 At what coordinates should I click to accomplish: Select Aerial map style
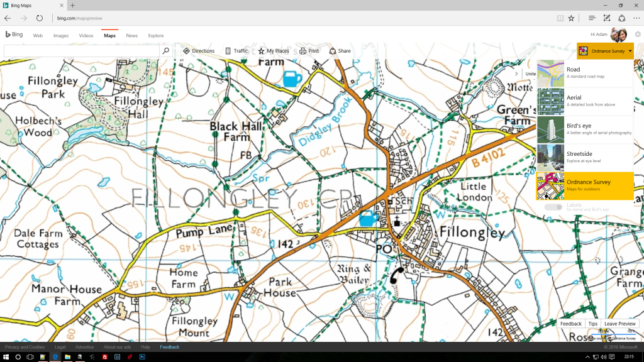pyautogui.click(x=585, y=101)
